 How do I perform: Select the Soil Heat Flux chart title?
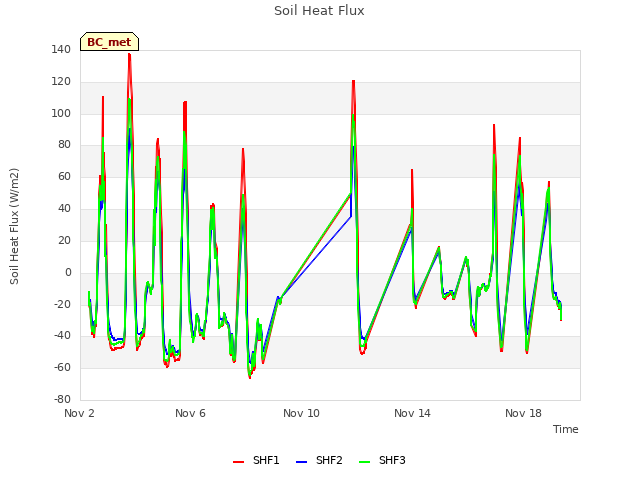click(319, 11)
